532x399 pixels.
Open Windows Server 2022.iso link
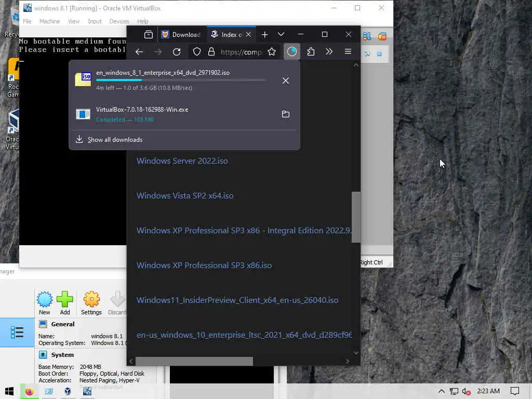[x=182, y=161]
